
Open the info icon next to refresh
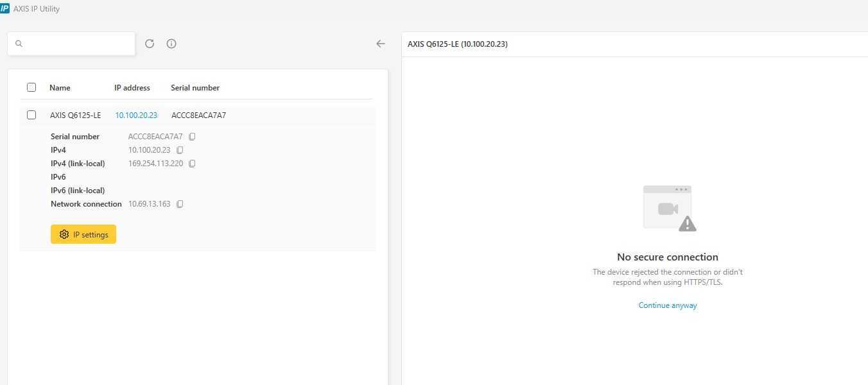coord(171,44)
